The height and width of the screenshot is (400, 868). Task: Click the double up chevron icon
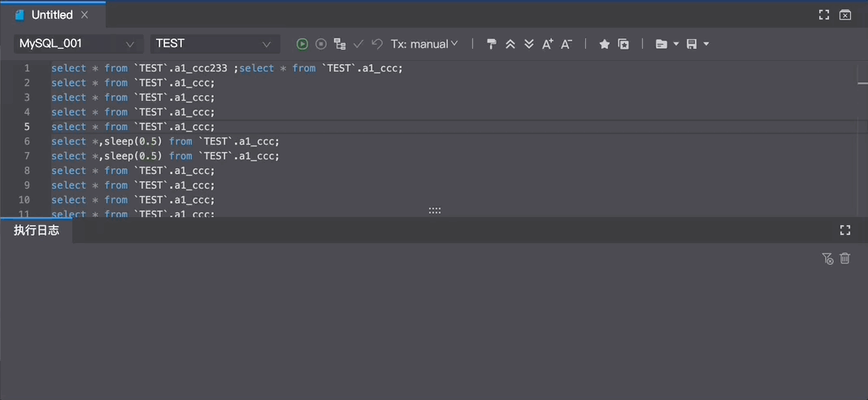510,45
